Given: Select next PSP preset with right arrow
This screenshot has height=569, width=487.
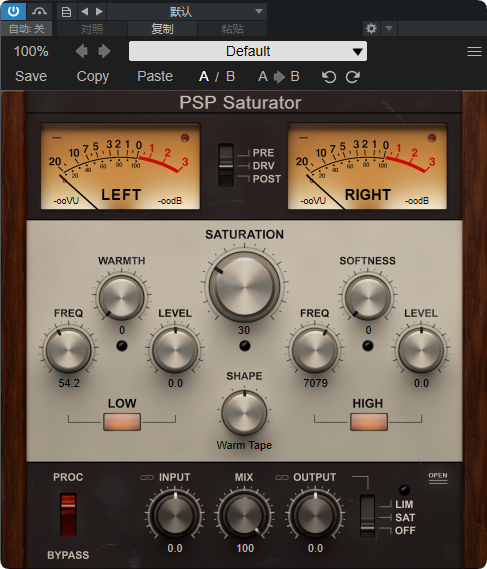Looking at the screenshot, I should 104,51.
